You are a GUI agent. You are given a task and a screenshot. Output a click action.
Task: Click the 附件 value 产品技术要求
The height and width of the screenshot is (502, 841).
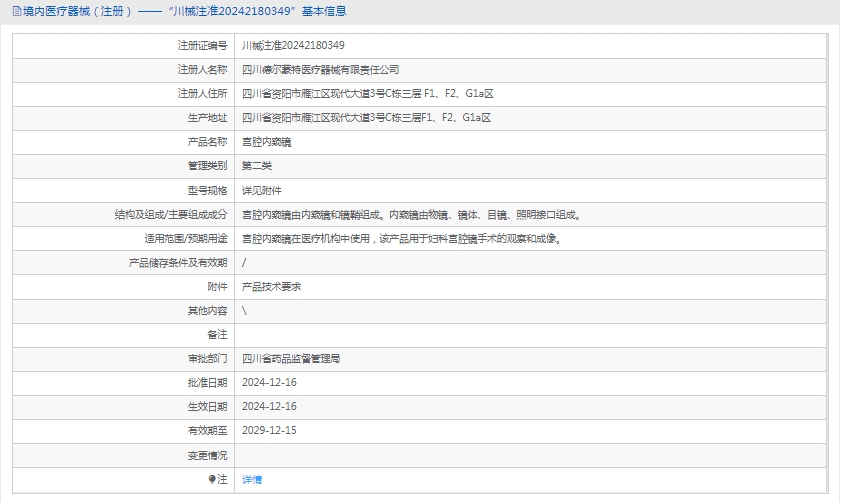click(272, 286)
